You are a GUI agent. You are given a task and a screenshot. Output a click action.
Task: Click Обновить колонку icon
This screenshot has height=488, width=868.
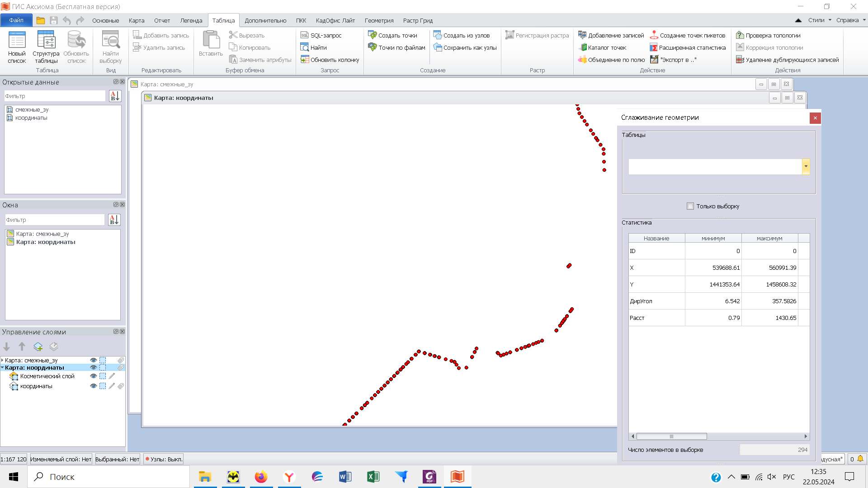(x=305, y=60)
